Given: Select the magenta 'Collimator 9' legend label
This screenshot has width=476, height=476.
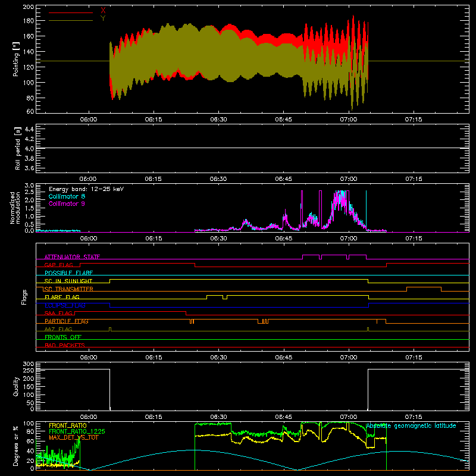Looking at the screenshot, I should pos(67,203).
